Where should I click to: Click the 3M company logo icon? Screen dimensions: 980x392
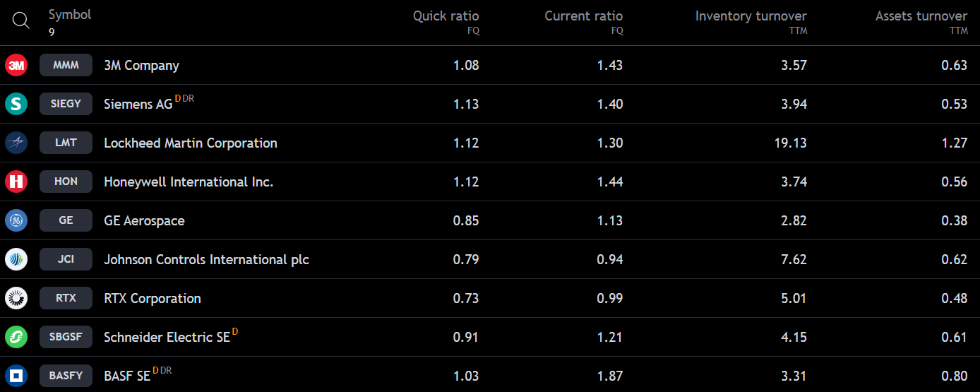[16, 66]
